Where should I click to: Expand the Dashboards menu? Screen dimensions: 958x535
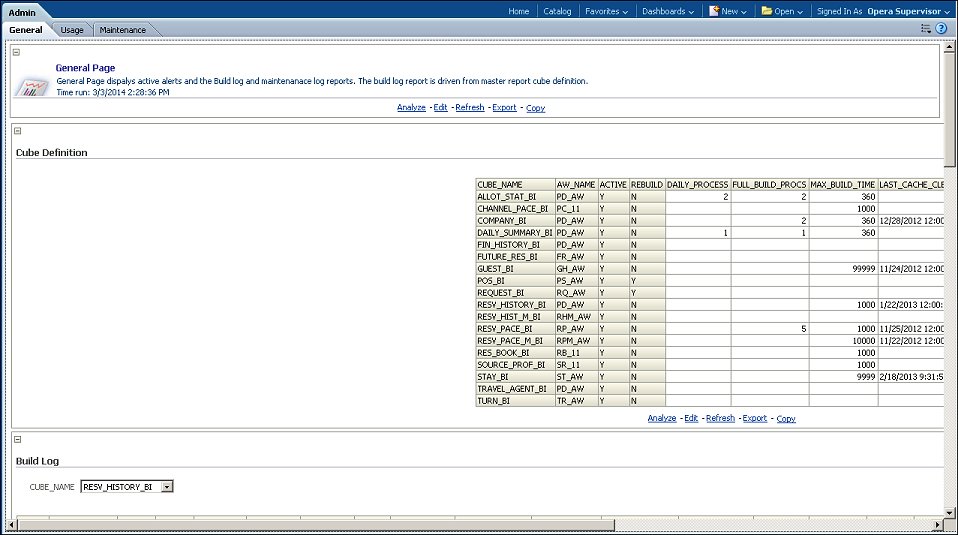coord(669,11)
